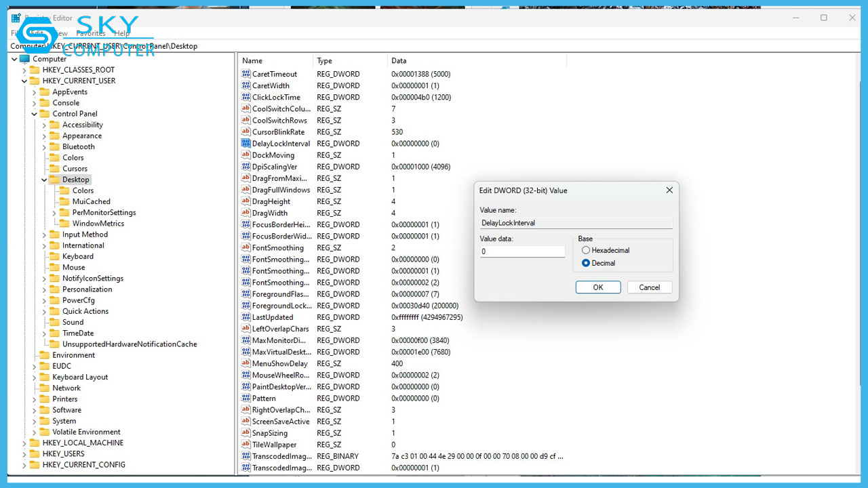Select the DWORD icon next to CaretTimeout
The width and height of the screenshot is (868, 488).
coord(245,74)
